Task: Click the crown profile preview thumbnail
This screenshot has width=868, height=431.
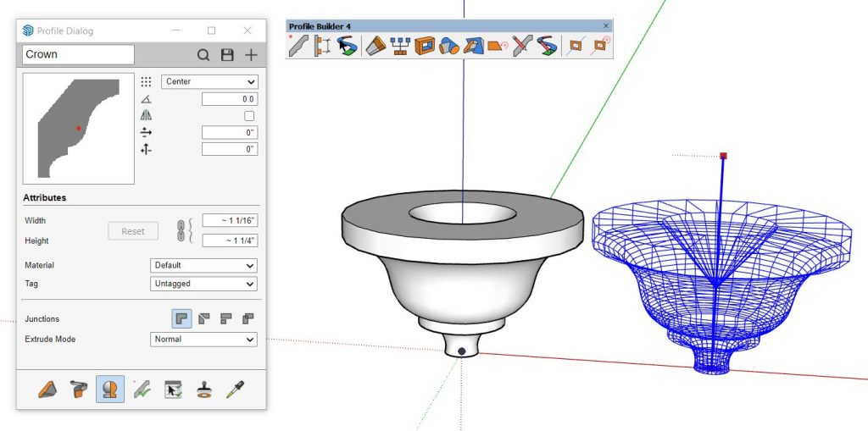Action: pos(78,129)
